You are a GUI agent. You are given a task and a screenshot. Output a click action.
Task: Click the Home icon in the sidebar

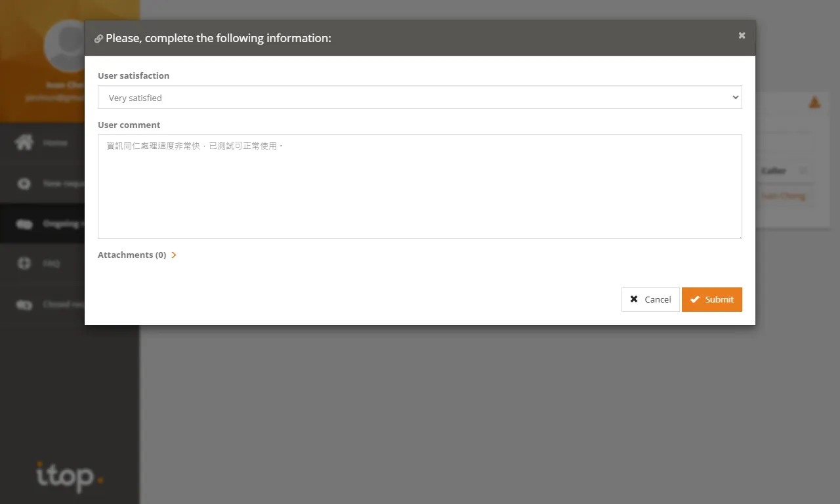click(24, 142)
